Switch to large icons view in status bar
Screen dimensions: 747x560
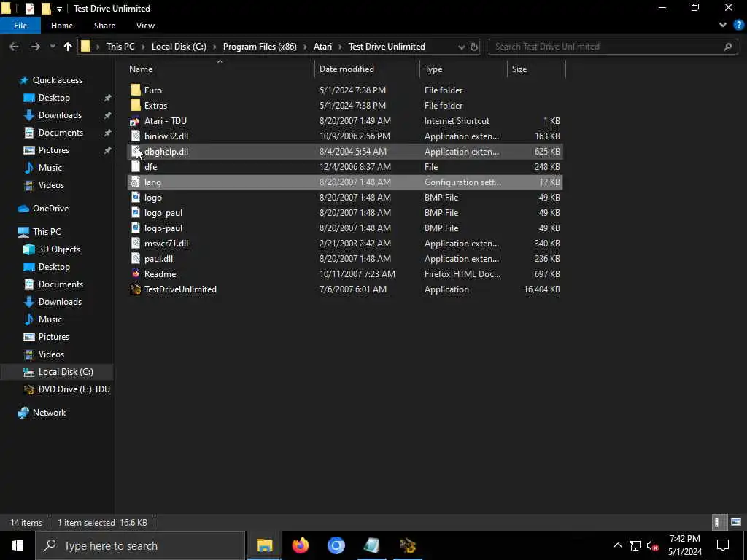coord(736,522)
